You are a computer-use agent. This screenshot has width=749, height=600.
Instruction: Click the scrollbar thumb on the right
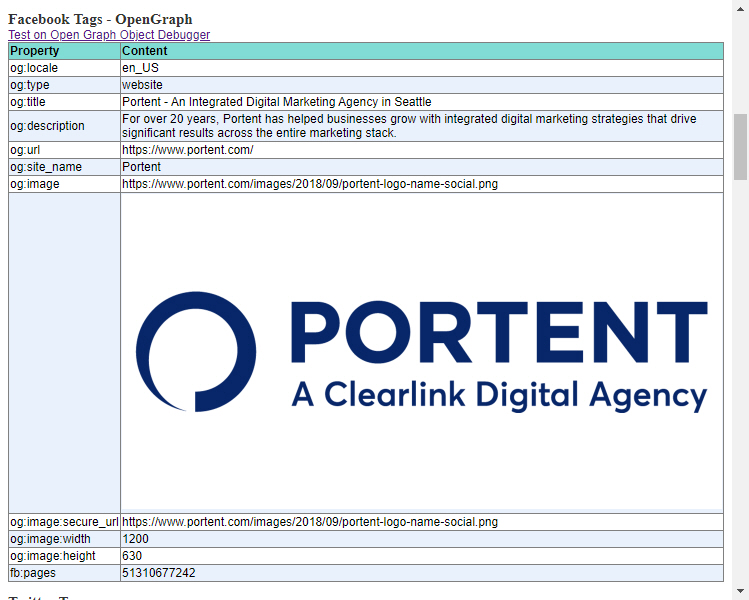point(740,147)
